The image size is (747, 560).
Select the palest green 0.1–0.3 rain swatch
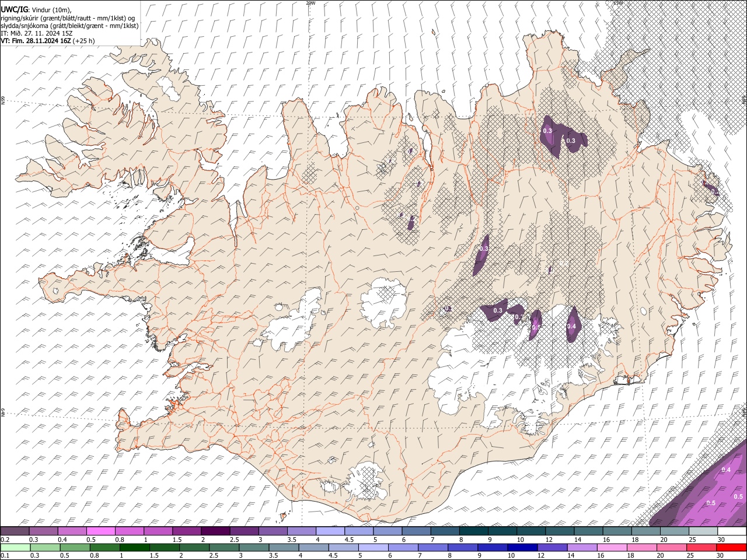click(15, 547)
